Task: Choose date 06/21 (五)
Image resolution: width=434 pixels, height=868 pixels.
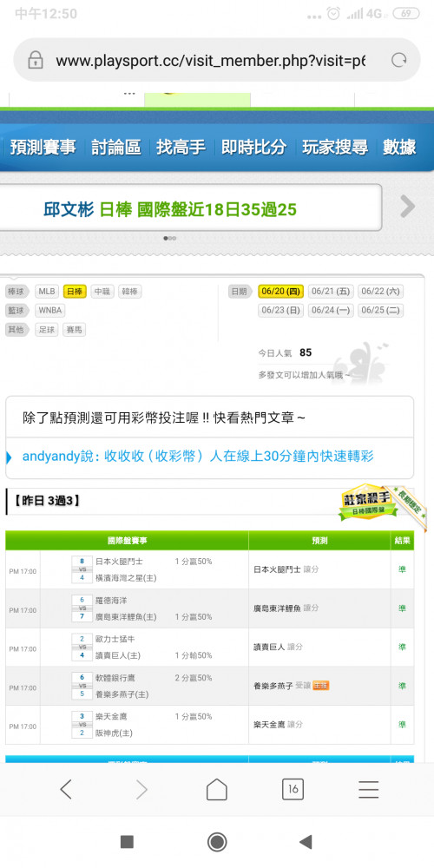Action: (331, 291)
